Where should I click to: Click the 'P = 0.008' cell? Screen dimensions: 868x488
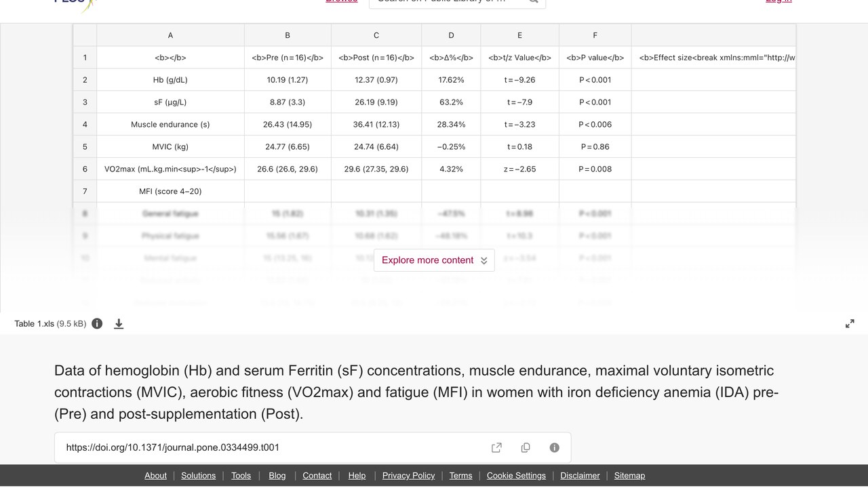pos(595,169)
